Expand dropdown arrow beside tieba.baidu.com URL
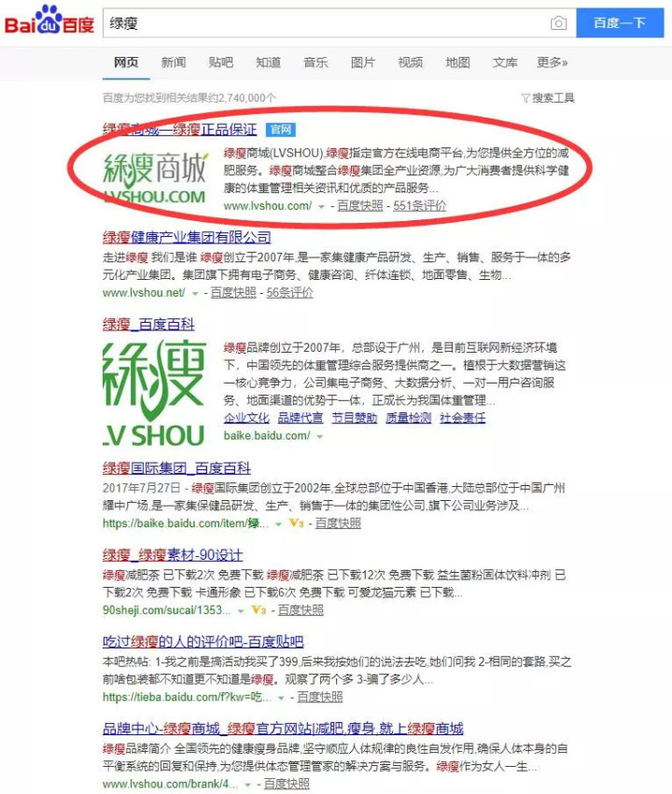 (x=281, y=698)
